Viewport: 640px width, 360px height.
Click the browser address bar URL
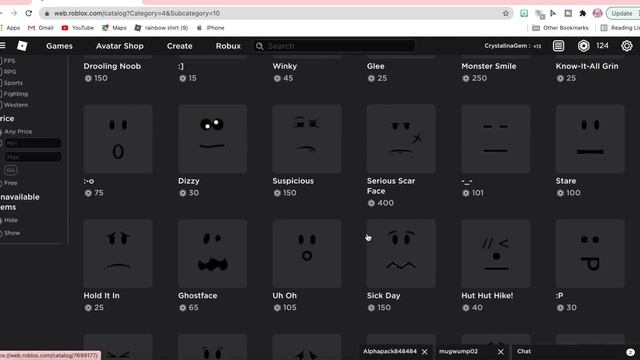pos(137,13)
